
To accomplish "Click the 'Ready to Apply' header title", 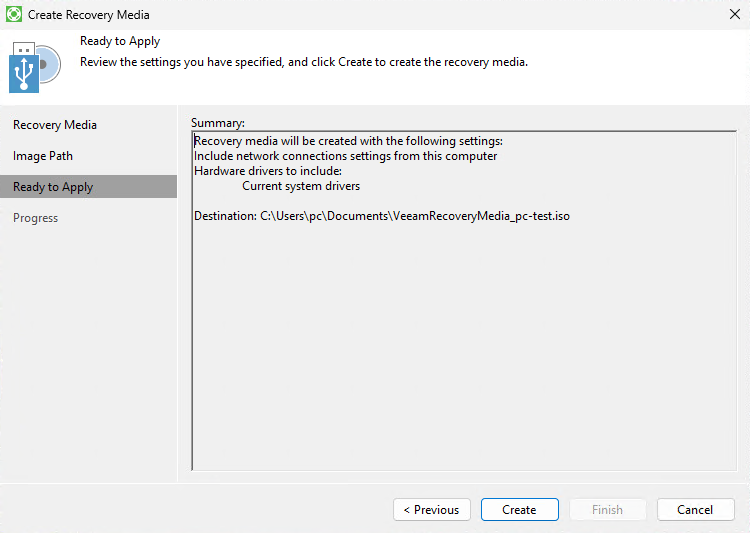I will 120,41.
